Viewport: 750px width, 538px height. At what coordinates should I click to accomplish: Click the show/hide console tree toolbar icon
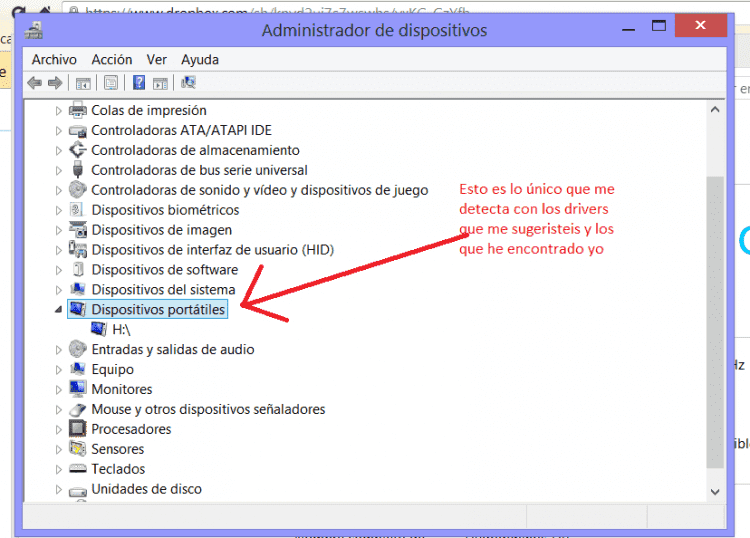pos(83,83)
